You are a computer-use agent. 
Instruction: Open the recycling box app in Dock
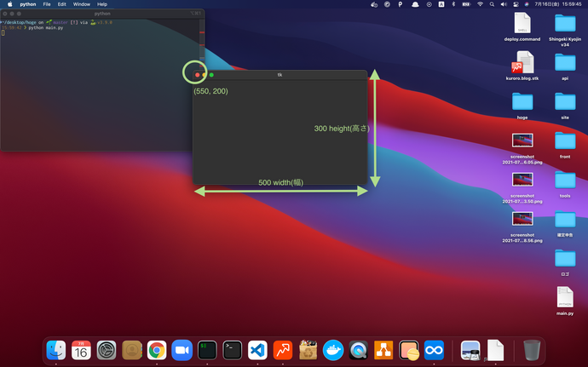[308, 350]
